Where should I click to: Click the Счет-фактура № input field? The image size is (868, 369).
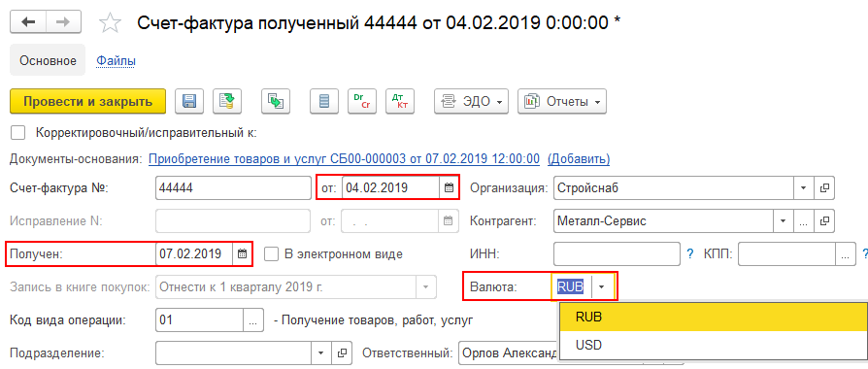[234, 187]
